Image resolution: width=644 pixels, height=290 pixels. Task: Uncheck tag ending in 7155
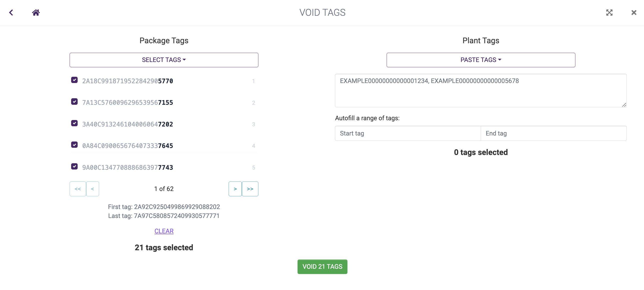tap(74, 101)
